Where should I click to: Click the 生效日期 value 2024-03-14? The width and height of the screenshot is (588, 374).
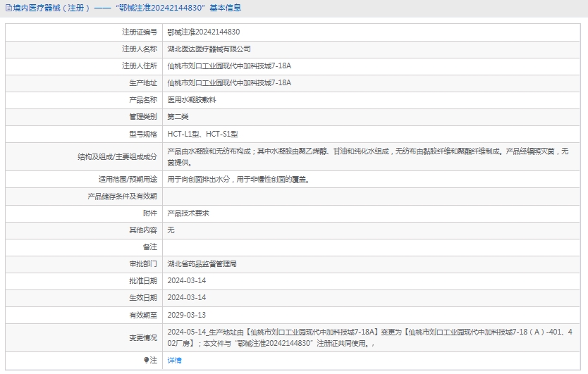pyautogui.click(x=186, y=297)
